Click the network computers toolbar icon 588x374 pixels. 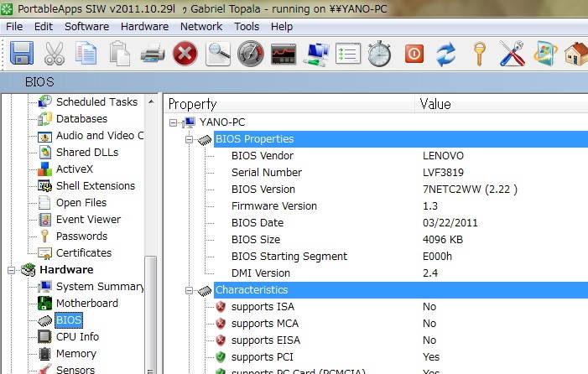point(316,54)
